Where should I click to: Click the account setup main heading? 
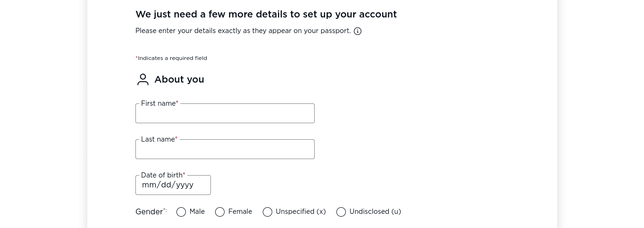[266, 14]
